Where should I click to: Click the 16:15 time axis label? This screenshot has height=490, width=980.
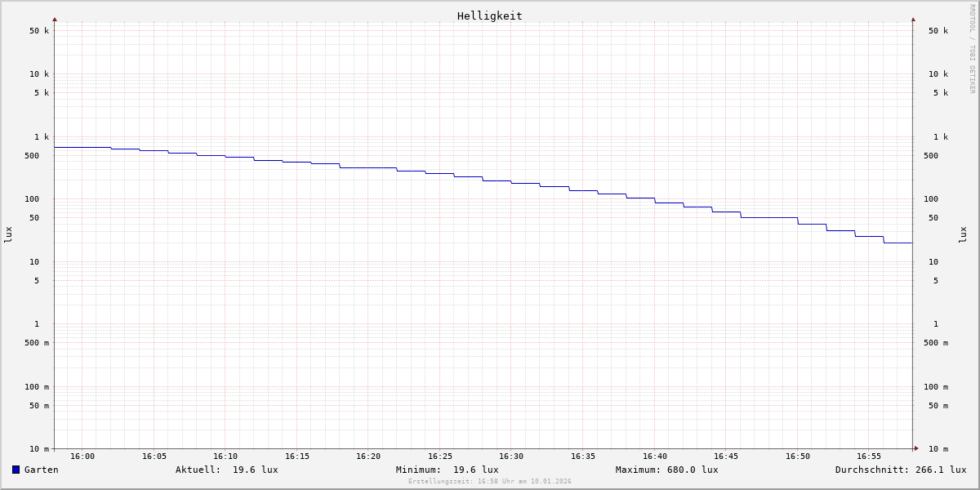[x=297, y=457]
